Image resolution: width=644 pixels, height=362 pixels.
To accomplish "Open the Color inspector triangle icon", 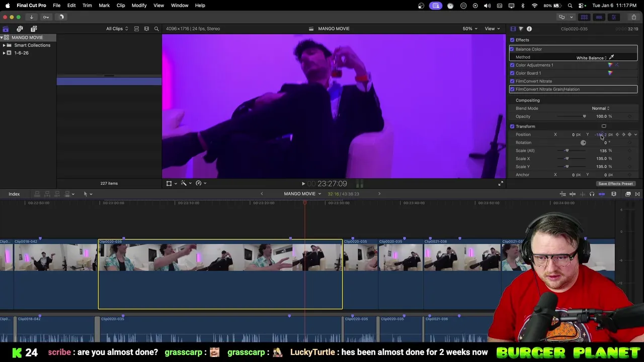I will coord(521,29).
